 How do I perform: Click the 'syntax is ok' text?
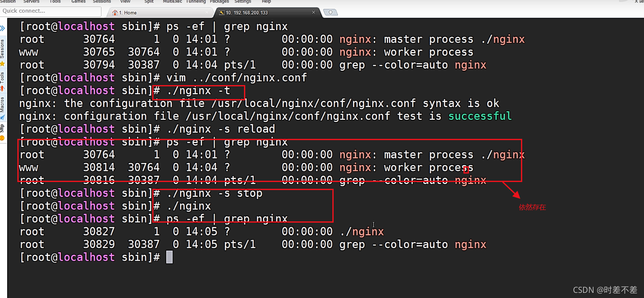point(461,103)
